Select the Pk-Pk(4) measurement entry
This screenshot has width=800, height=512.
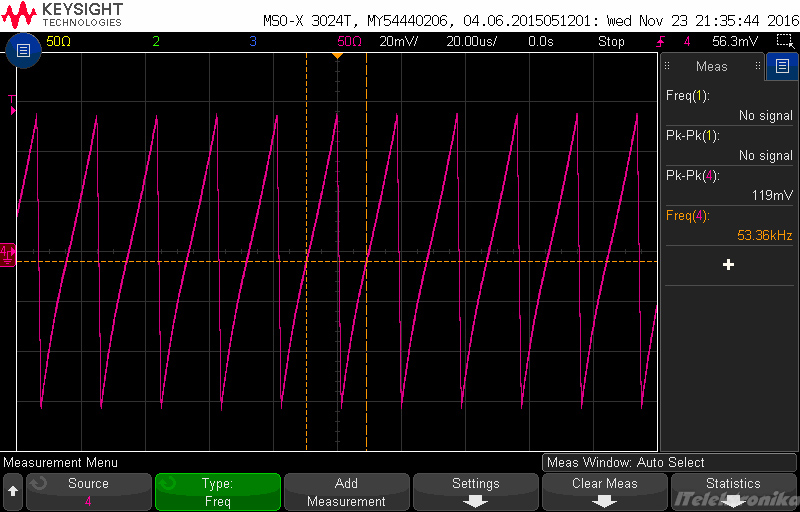(730, 185)
